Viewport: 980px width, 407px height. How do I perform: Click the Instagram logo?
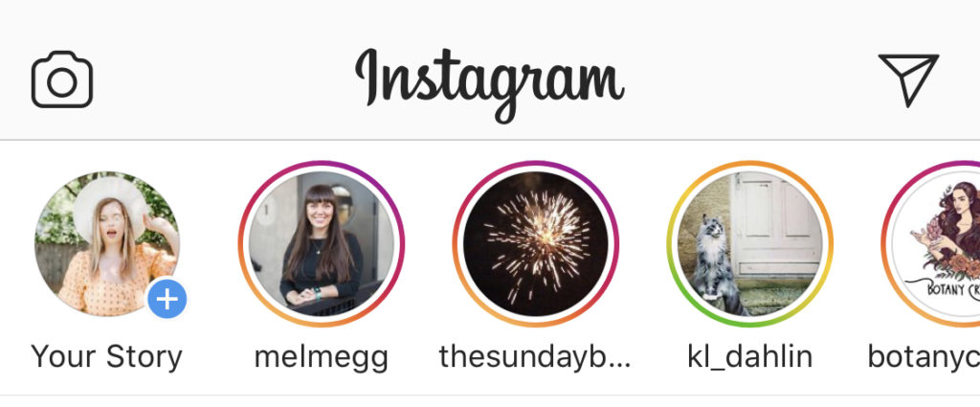click(489, 84)
